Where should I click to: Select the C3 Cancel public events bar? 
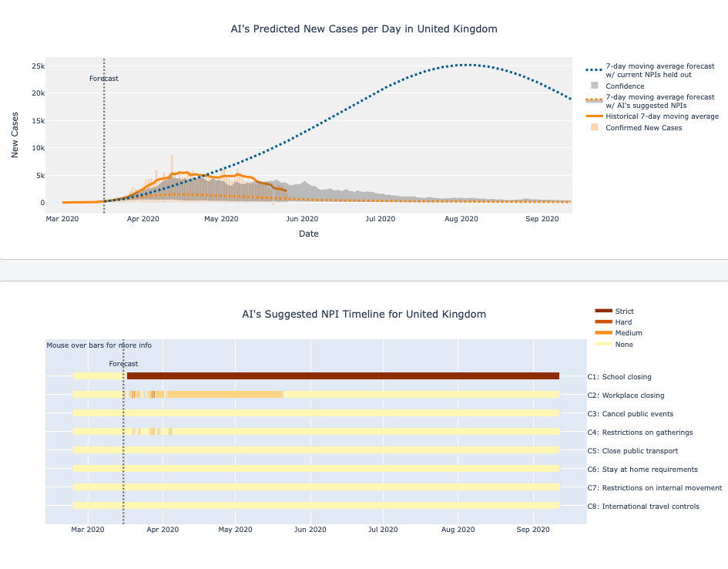click(316, 413)
